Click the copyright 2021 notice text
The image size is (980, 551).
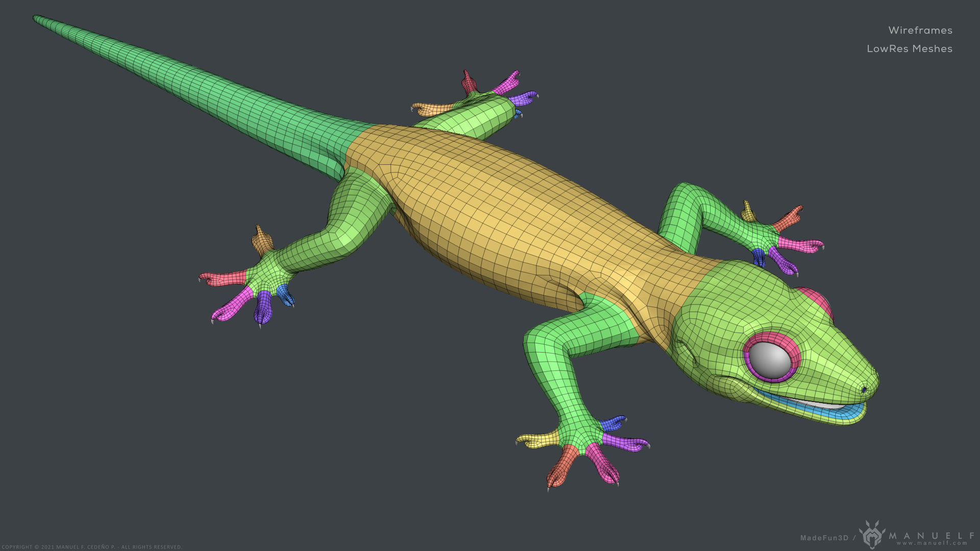point(91,547)
